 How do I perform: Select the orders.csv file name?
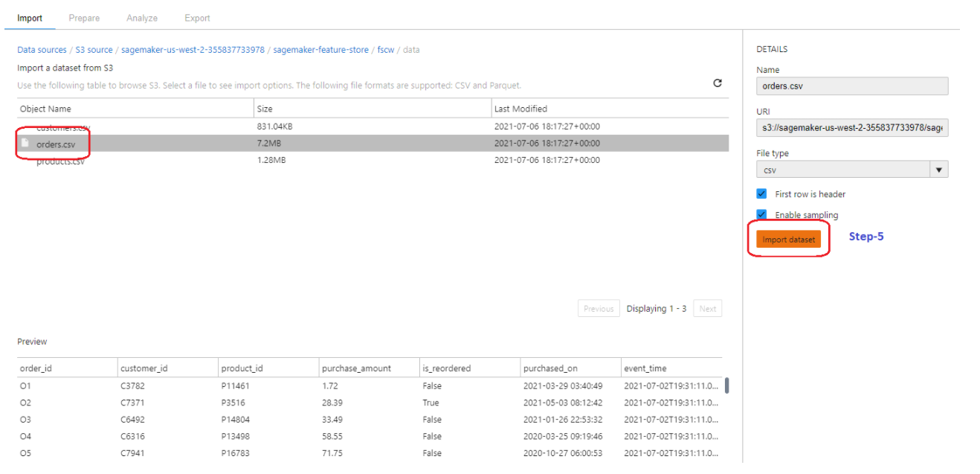(x=56, y=144)
